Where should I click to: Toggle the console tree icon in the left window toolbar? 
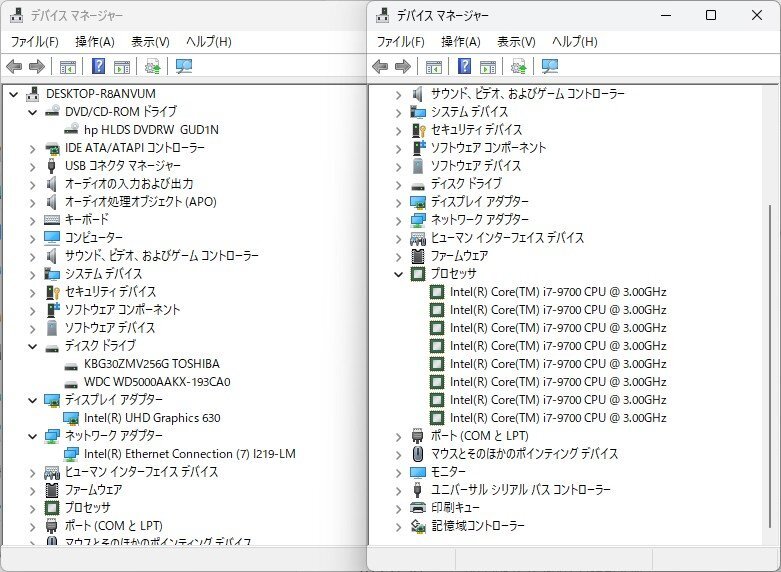67,67
